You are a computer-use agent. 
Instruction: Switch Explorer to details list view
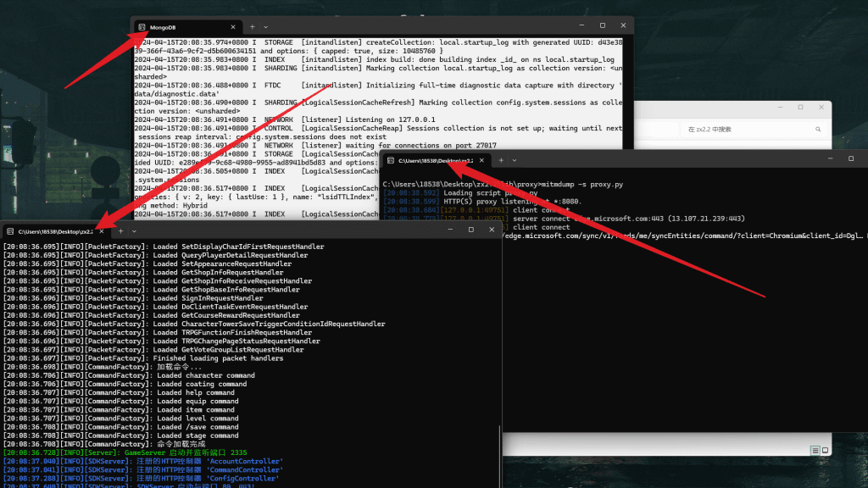click(x=815, y=451)
